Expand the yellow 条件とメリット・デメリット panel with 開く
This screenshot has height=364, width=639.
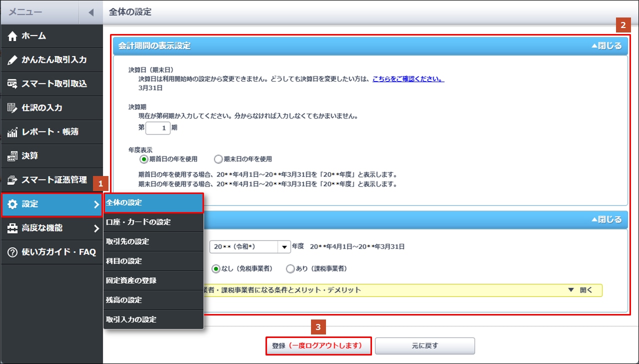pos(580,290)
